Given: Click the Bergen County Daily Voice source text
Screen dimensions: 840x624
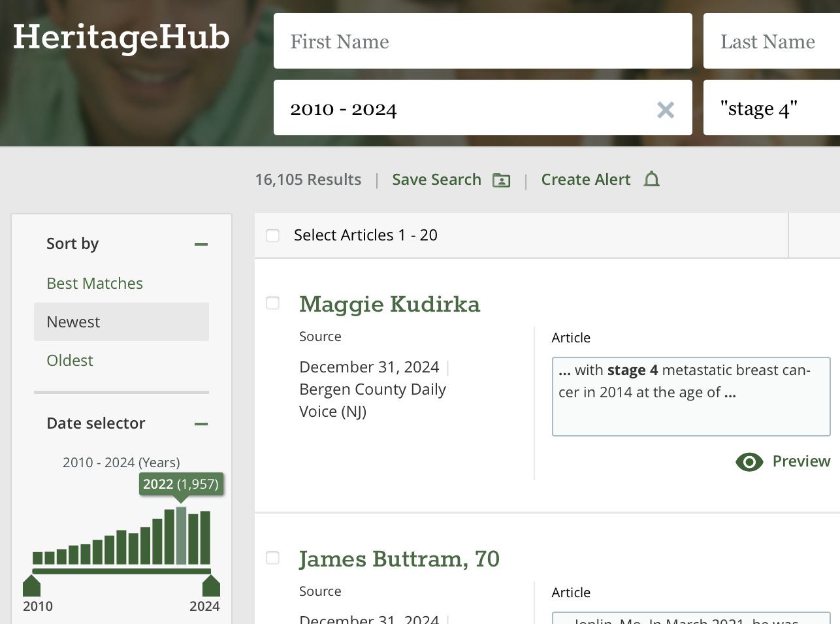Looking at the screenshot, I should (x=372, y=401).
